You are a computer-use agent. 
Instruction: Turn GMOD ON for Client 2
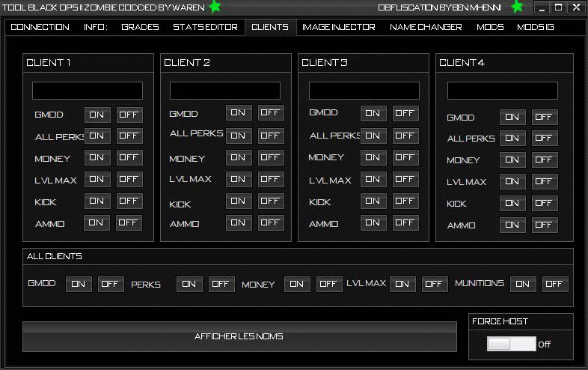click(239, 112)
